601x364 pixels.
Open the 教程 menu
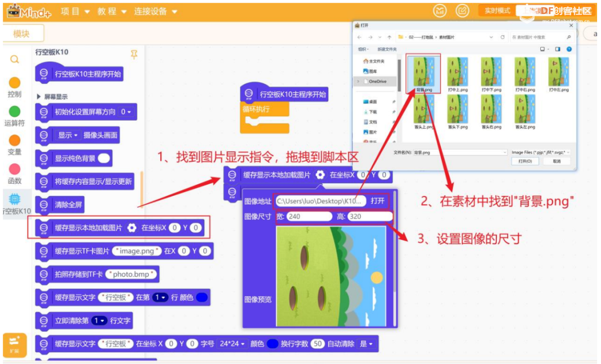[x=111, y=12]
